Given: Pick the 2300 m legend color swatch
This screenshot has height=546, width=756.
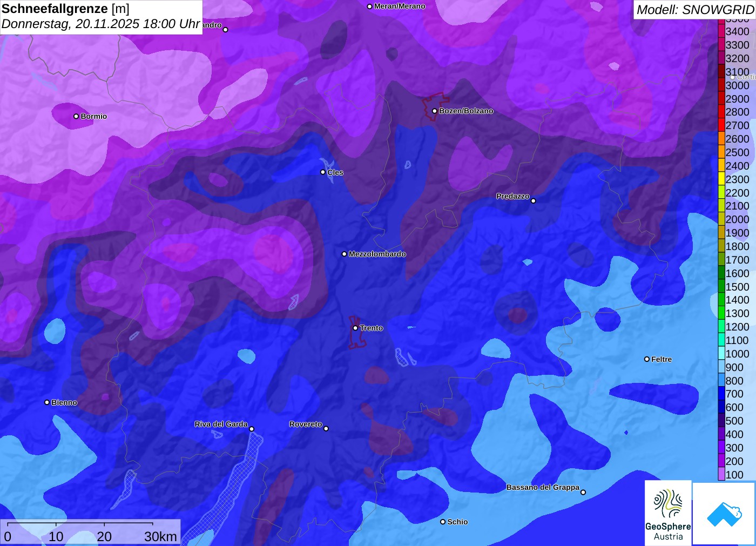Looking at the screenshot, I should click(721, 179).
